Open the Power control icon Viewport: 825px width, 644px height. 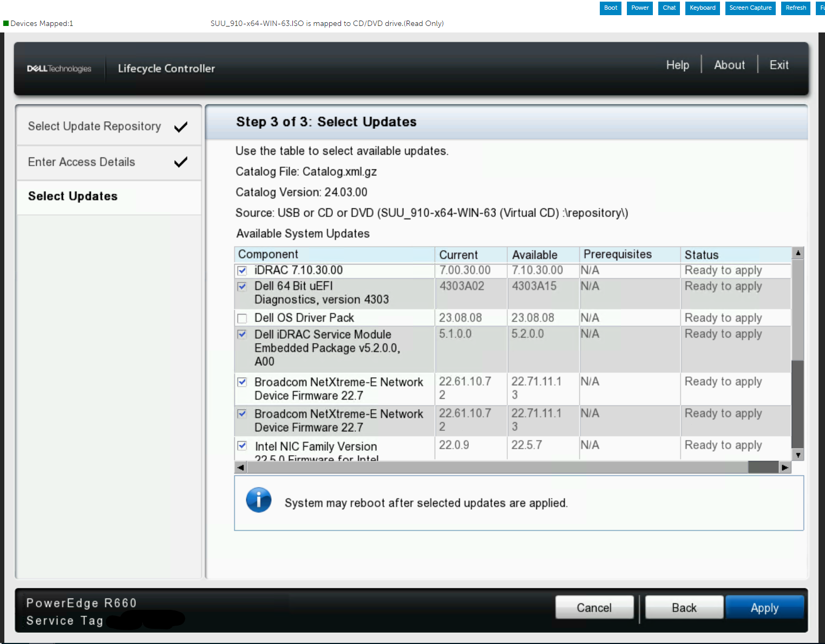point(639,8)
